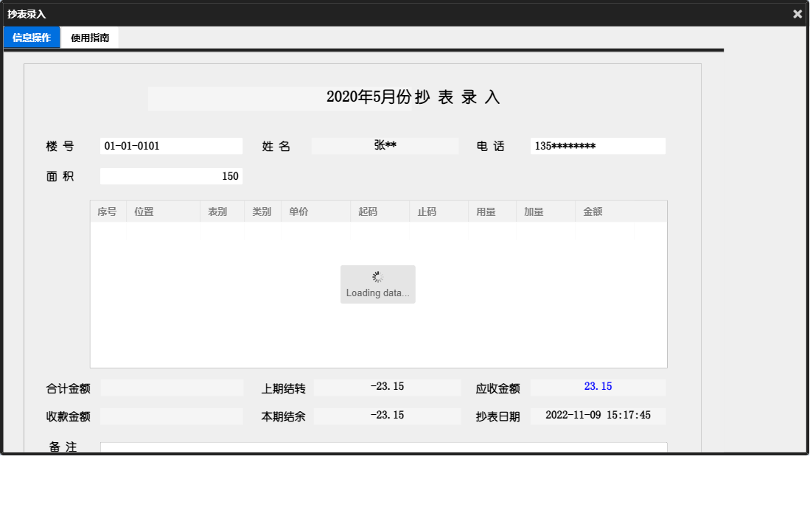Click the 上期结转 value -23.15
This screenshot has width=810, height=532.
tap(387, 386)
